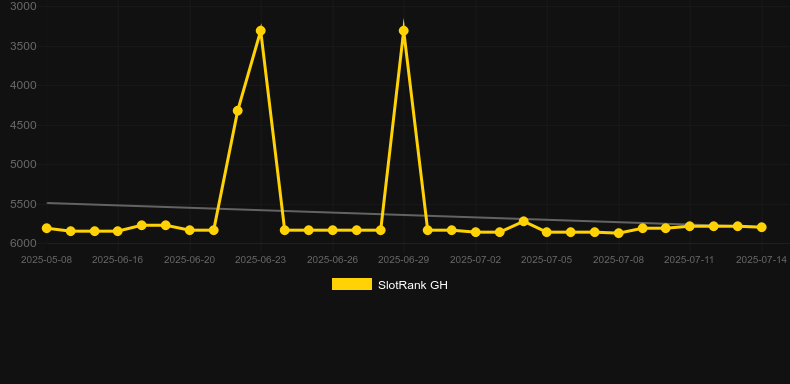The width and height of the screenshot is (790, 384).
Task: Click the y-axis value 4000
Action: (23, 85)
